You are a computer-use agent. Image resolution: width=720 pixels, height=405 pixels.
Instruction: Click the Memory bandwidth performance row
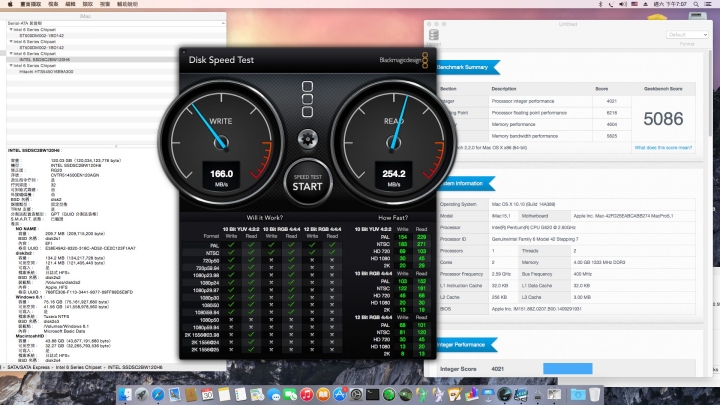[535, 136]
